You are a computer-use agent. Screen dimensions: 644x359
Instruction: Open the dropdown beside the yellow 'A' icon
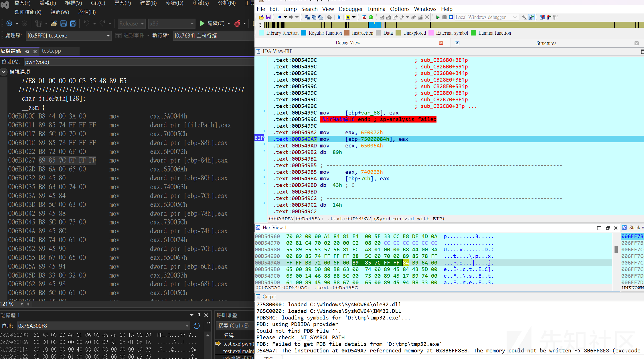(x=354, y=17)
